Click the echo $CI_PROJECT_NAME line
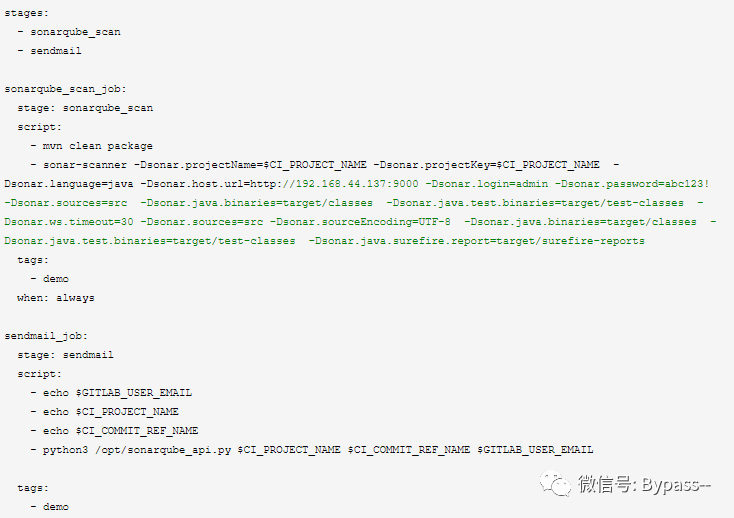734x518 pixels. (x=105, y=412)
